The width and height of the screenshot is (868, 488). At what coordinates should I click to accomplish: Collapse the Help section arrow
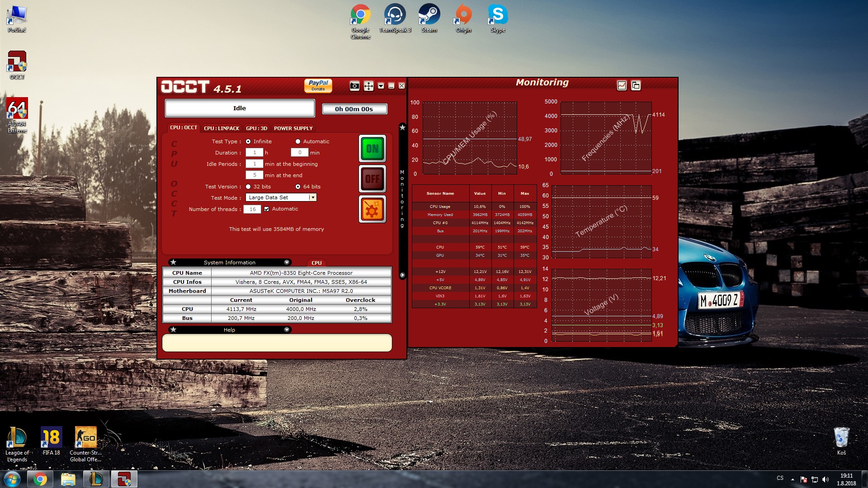coord(287,330)
